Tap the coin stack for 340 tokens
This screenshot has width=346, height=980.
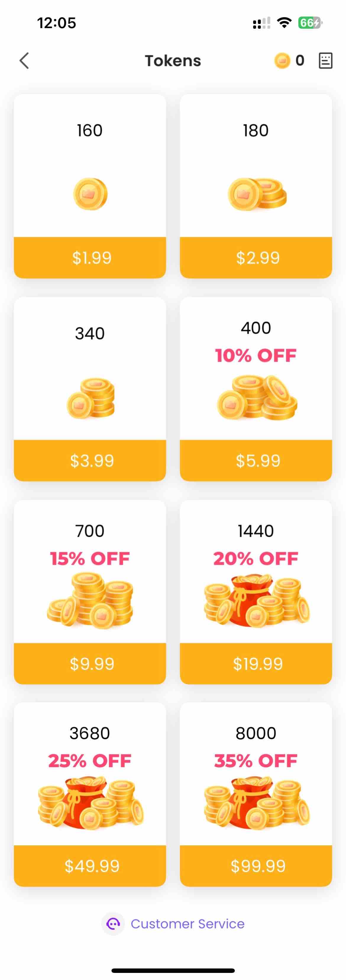click(x=91, y=398)
